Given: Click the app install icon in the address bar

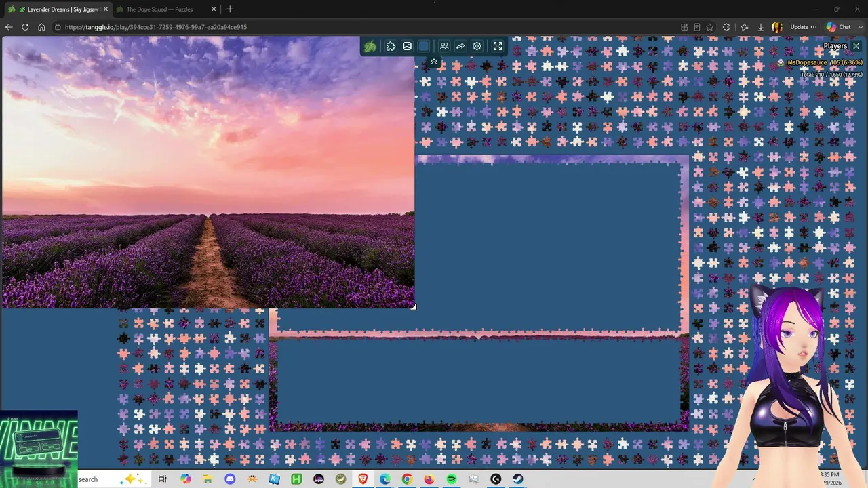Looking at the screenshot, I should [684, 27].
